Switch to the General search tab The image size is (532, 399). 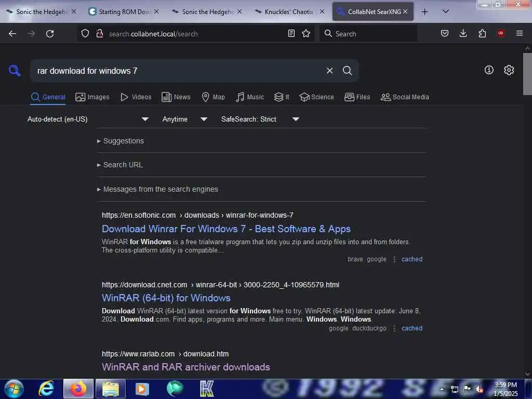point(48,97)
